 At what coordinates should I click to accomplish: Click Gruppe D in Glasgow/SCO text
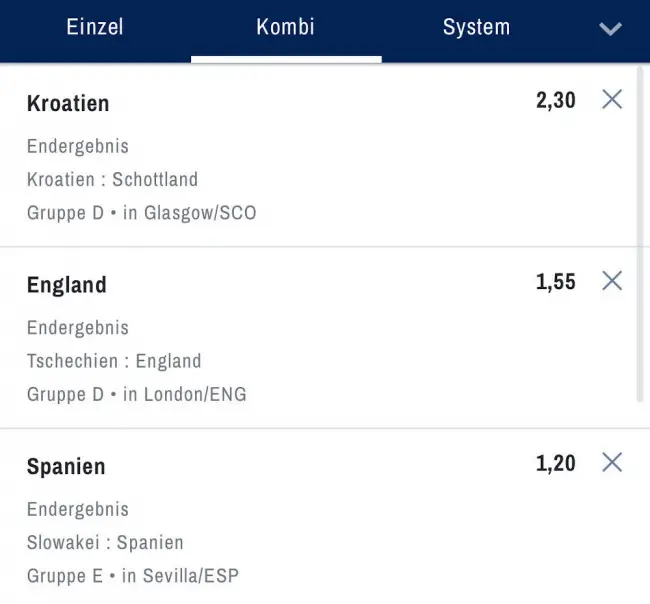[x=141, y=213]
